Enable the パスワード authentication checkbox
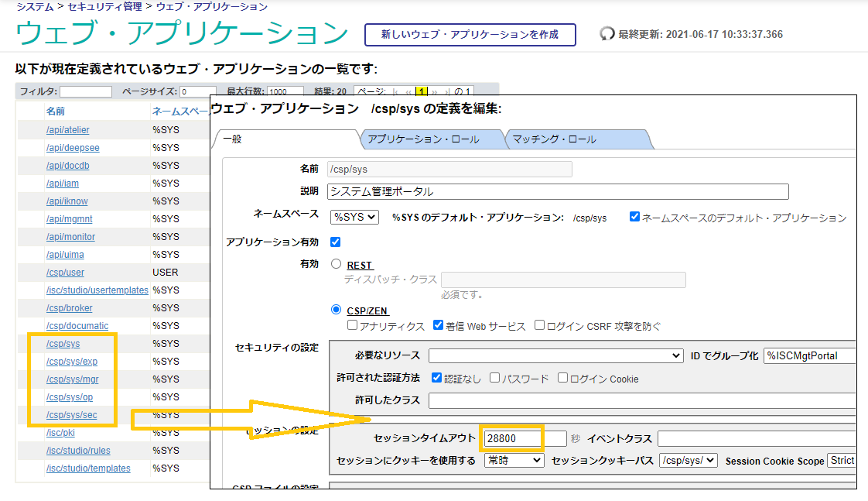Image resolution: width=868 pixels, height=501 pixels. coord(495,379)
